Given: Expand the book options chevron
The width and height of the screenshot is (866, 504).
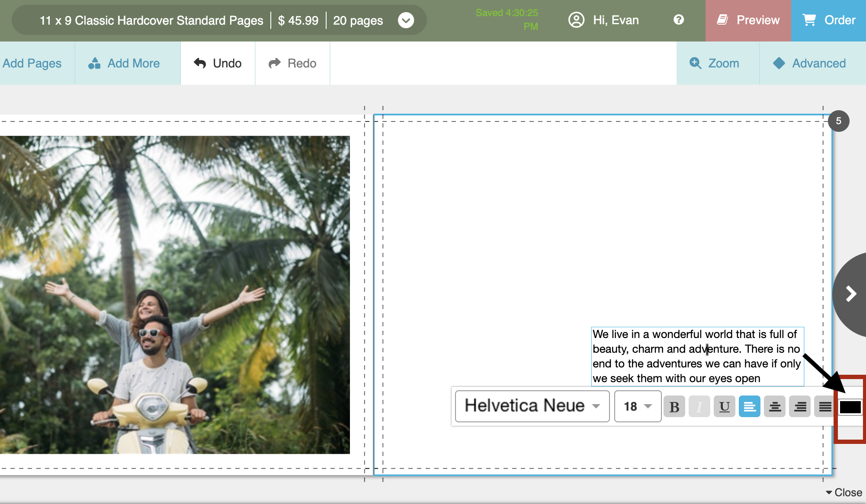Looking at the screenshot, I should coord(406,20).
